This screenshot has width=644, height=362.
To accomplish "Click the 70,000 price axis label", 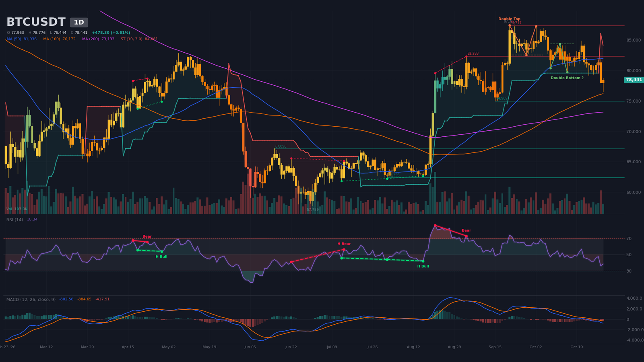I will click(634, 132).
